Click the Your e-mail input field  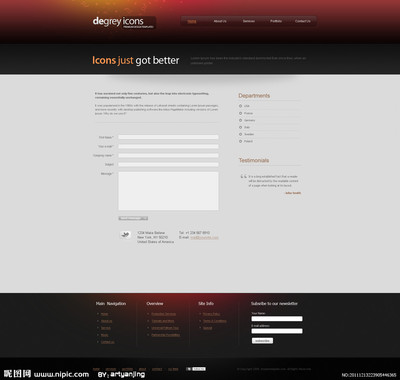click(168, 146)
